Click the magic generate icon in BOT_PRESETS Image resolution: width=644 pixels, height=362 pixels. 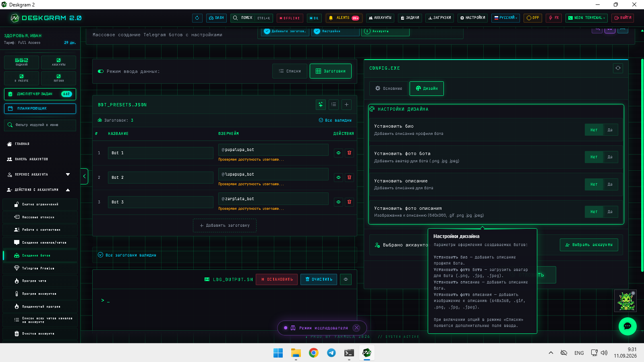pyautogui.click(x=321, y=105)
